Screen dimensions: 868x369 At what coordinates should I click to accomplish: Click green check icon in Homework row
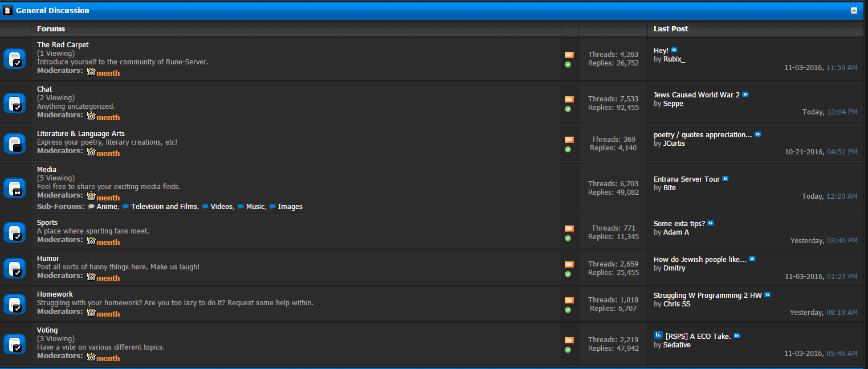(568, 310)
